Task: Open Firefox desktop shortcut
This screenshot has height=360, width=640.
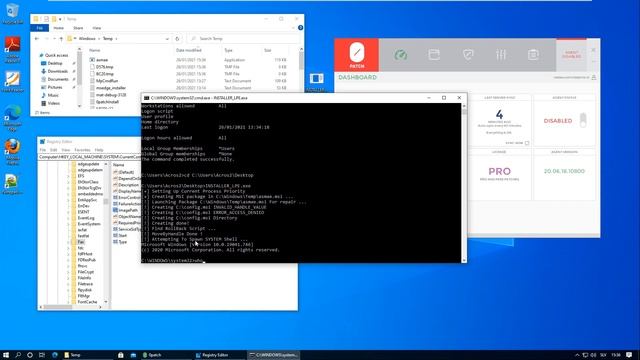Action: 13,151
